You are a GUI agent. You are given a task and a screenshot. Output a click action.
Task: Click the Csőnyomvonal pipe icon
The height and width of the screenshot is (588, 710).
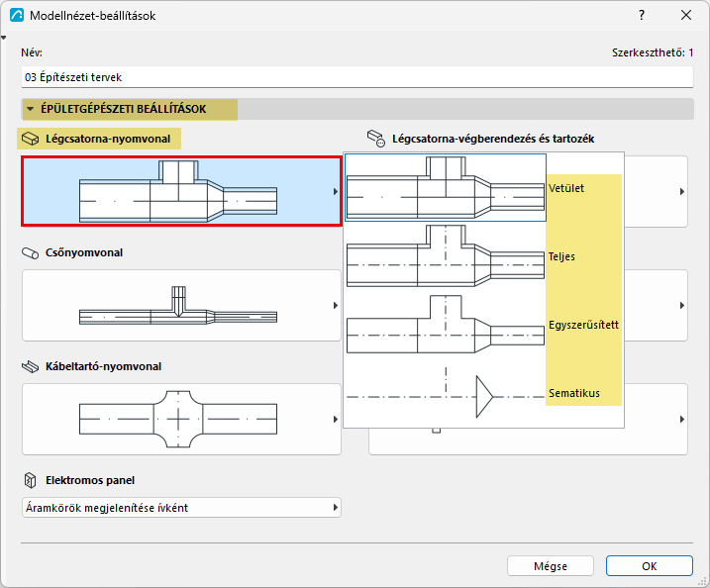(31, 253)
